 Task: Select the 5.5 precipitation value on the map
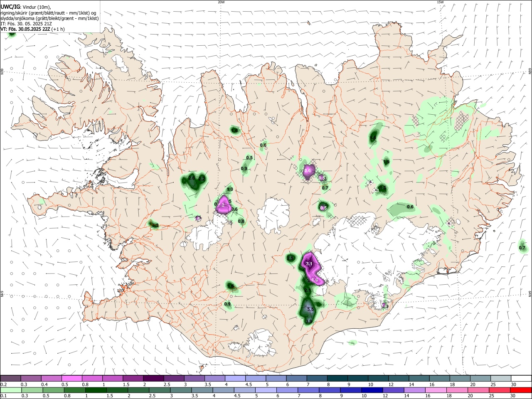tap(310, 309)
